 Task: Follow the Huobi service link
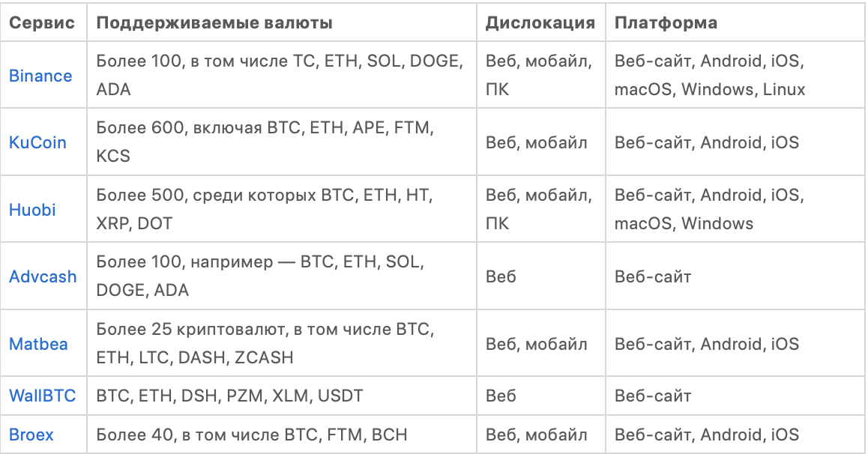pos(32,210)
